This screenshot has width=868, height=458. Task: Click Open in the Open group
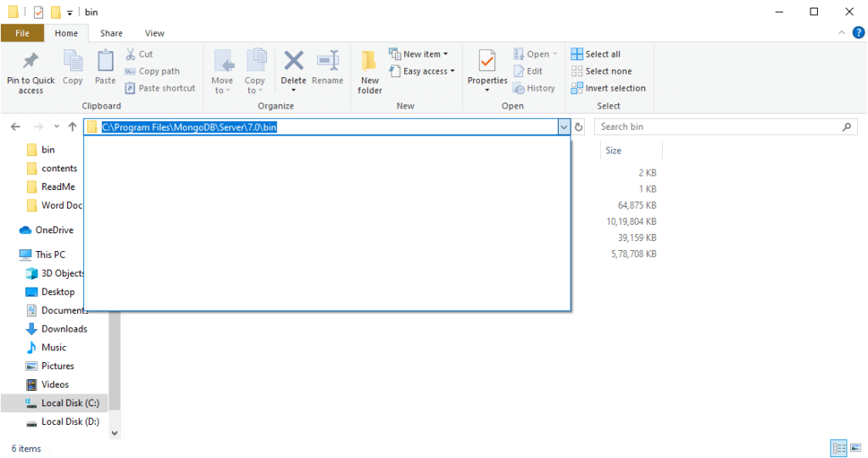point(536,53)
